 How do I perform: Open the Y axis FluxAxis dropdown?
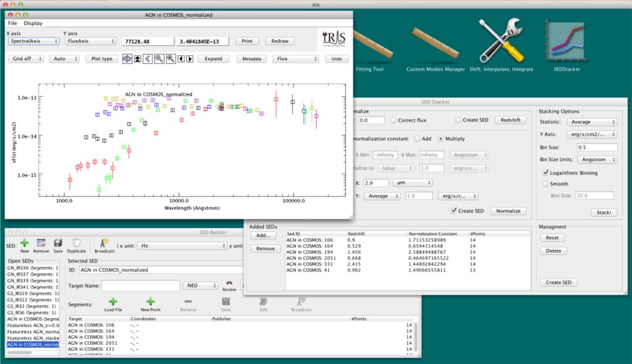[91, 41]
